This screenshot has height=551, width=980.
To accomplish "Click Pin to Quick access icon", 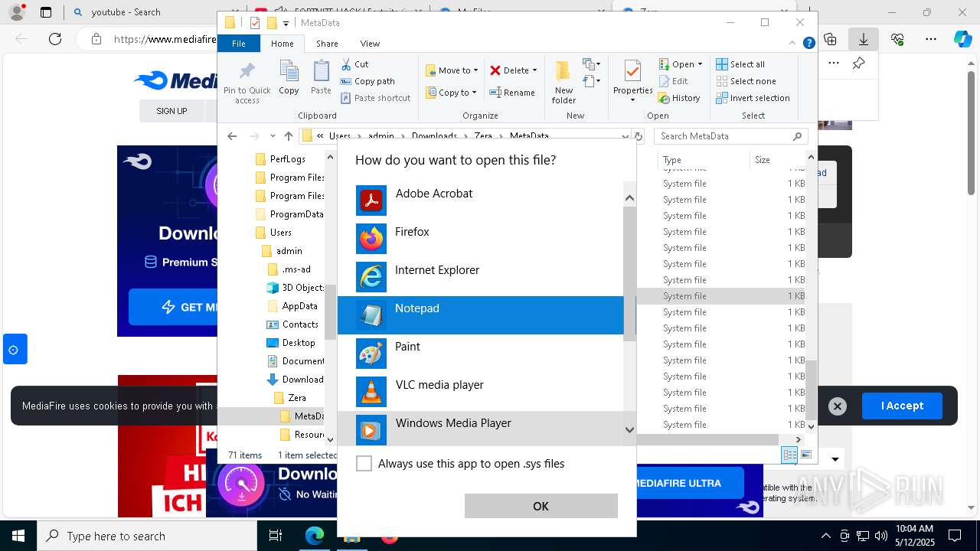I will [x=247, y=83].
